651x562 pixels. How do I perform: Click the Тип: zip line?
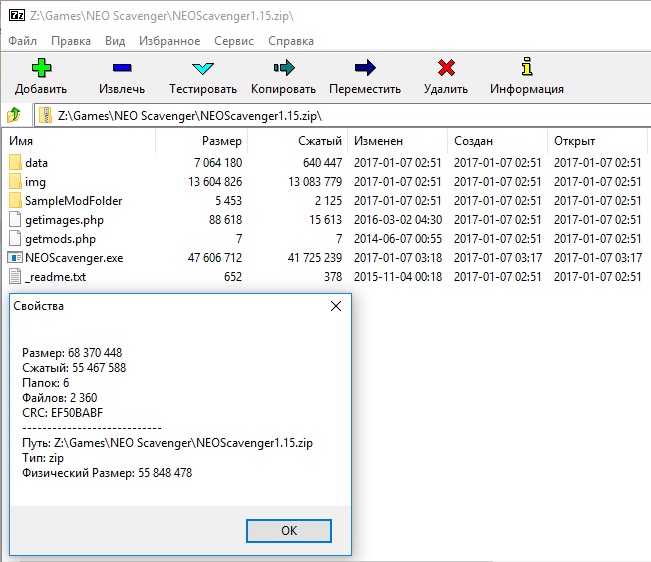click(43, 458)
